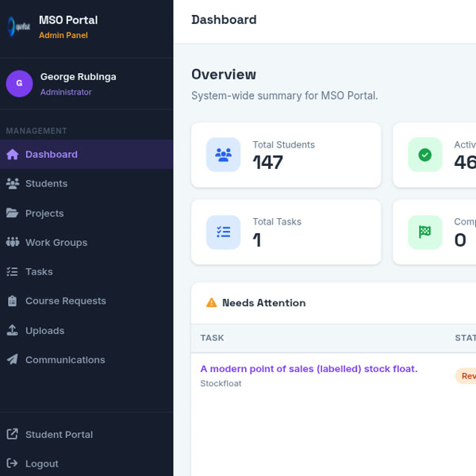Click the orange Needs Attention warning icon
Viewport: 476px width, 476px height.
click(x=212, y=303)
